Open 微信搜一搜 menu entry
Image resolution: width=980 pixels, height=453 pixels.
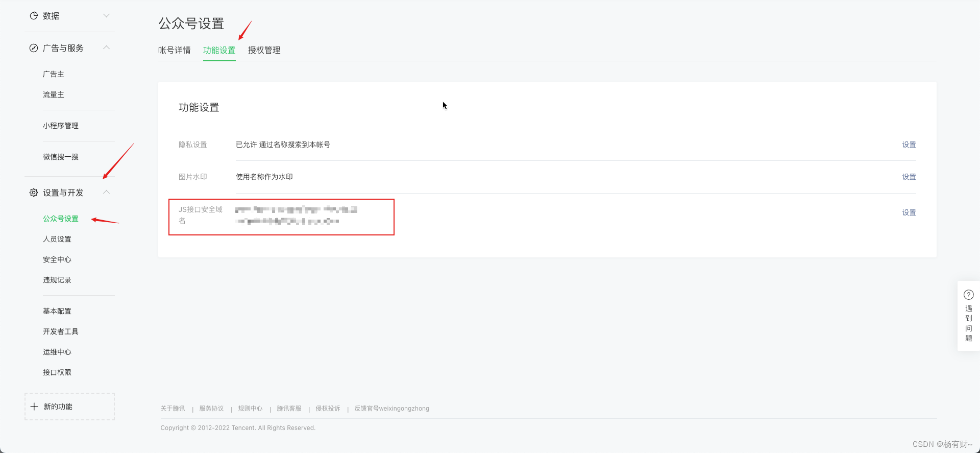point(61,157)
